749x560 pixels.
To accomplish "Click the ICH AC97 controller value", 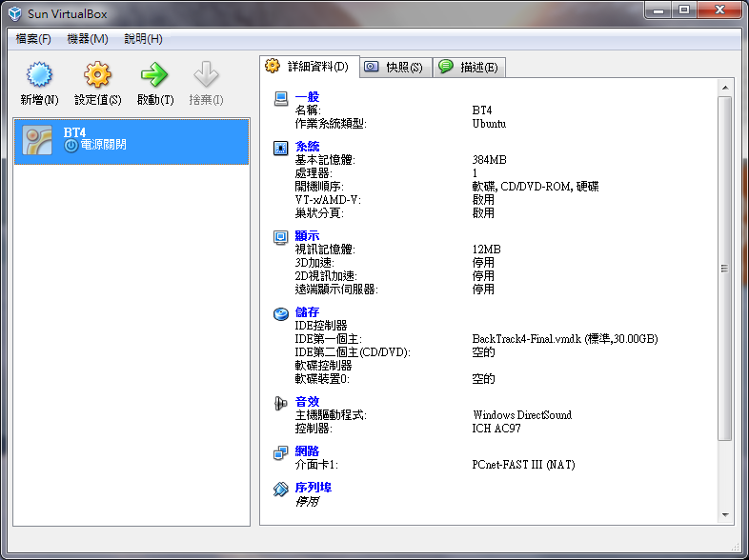I will click(x=496, y=429).
